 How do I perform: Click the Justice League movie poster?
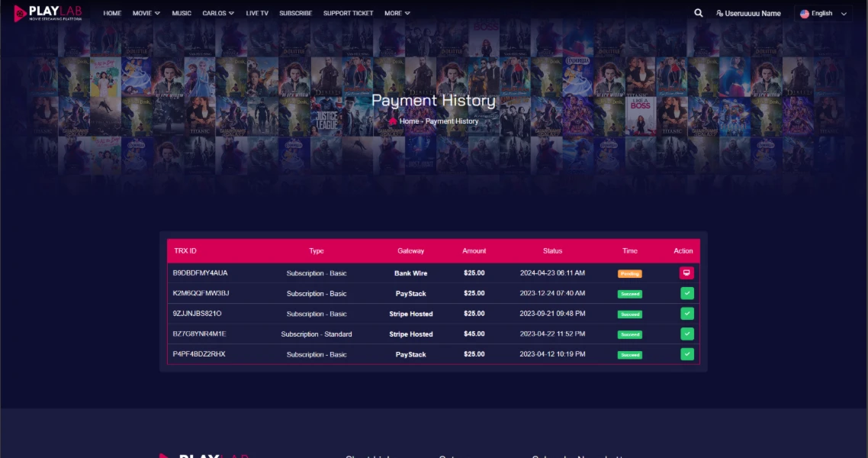pyautogui.click(x=326, y=115)
